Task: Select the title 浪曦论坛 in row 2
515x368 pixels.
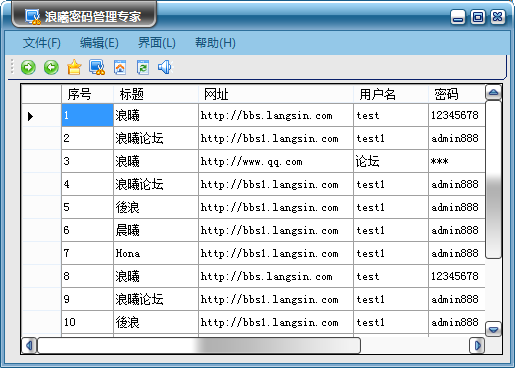Action: [x=156, y=138]
